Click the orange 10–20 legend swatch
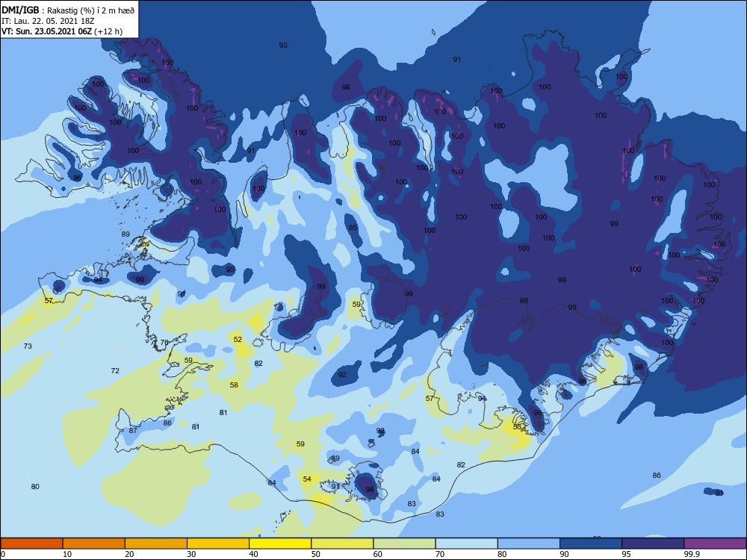 tap(94, 544)
